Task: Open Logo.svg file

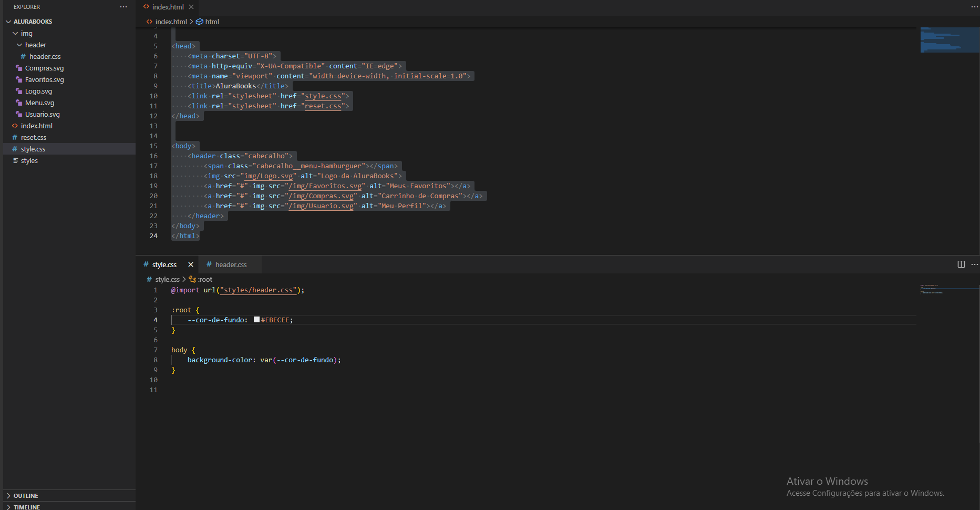Action: point(38,91)
